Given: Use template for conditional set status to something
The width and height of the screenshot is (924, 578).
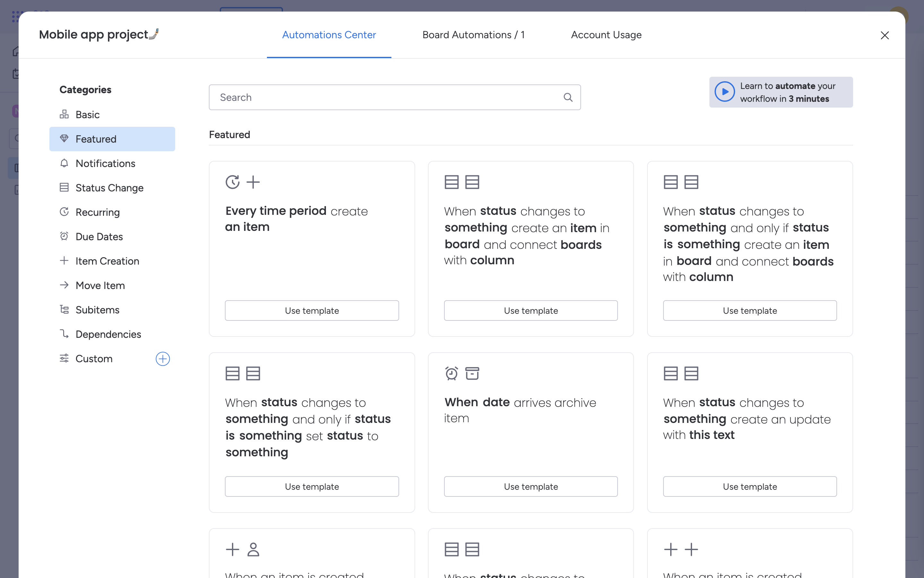Looking at the screenshot, I should tap(312, 486).
